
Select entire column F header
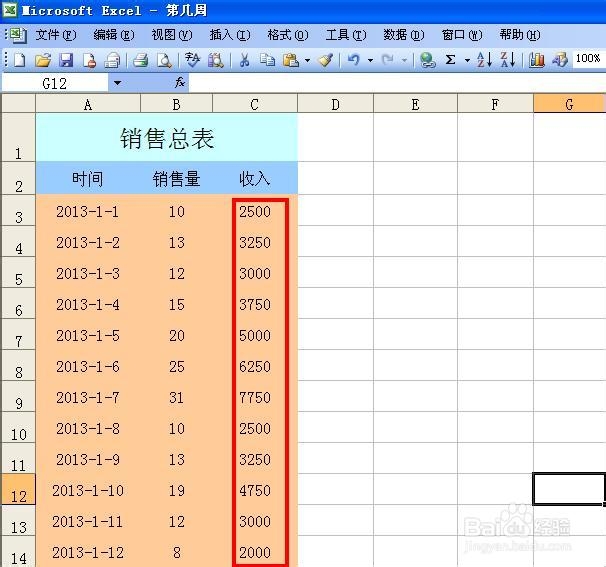pos(495,104)
